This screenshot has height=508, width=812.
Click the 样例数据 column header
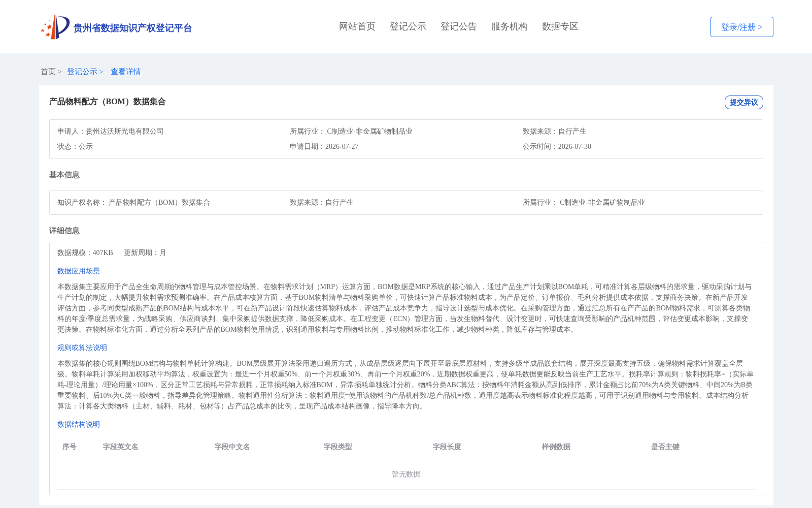(x=556, y=447)
